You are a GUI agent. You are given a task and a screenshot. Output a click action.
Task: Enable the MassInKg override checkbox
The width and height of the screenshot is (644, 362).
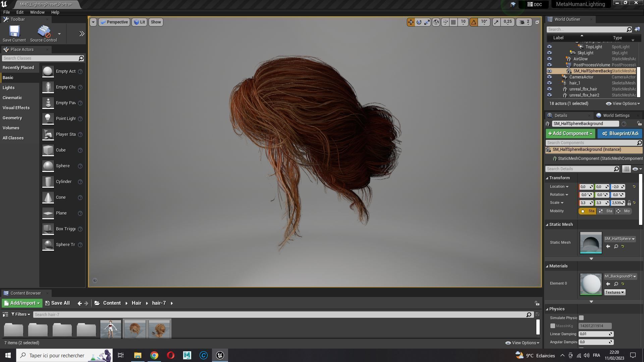(x=553, y=326)
